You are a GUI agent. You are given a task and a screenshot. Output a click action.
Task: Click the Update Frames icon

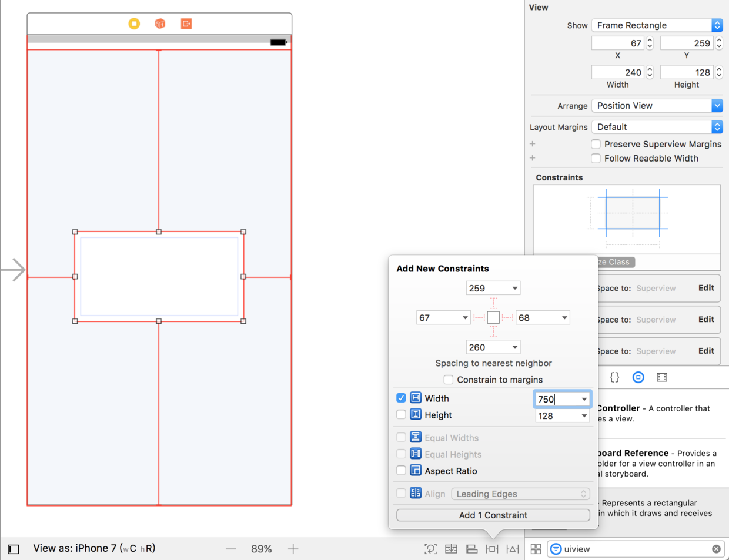click(x=430, y=549)
